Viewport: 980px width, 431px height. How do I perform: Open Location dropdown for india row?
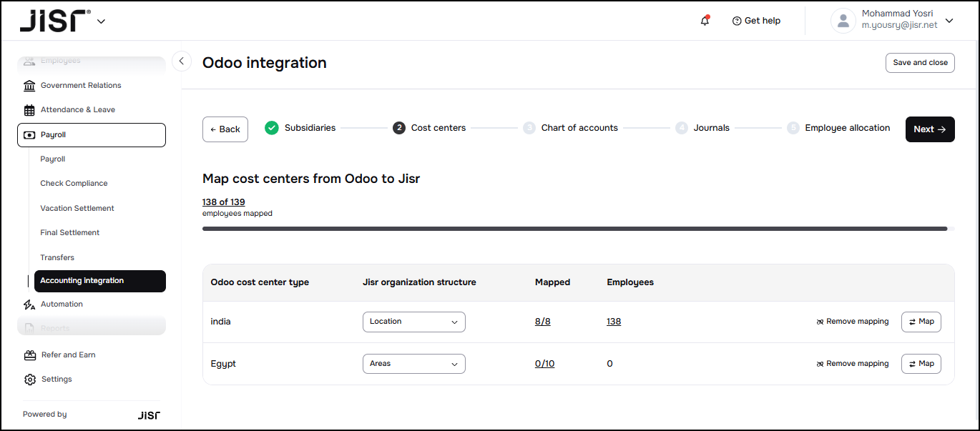pyautogui.click(x=413, y=322)
